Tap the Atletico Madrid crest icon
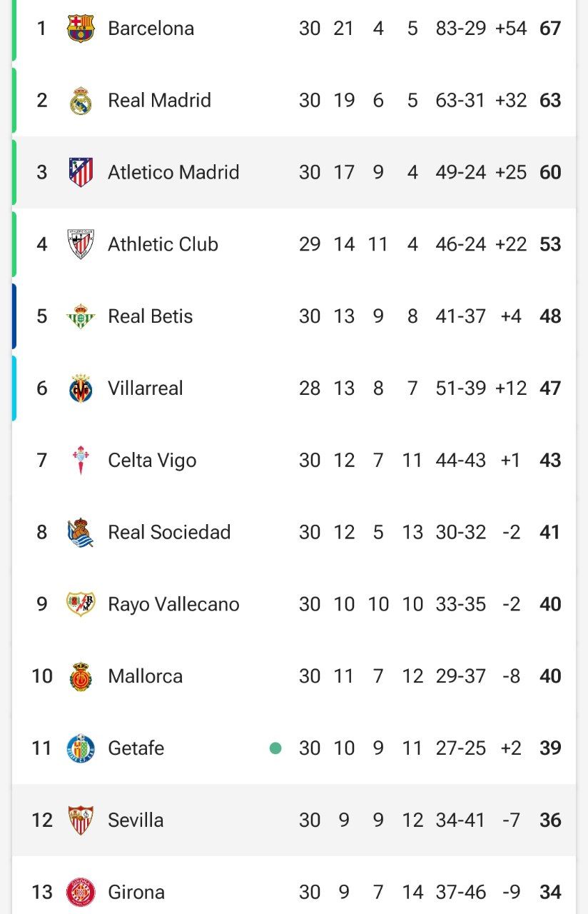This screenshot has width=588, height=914. (x=81, y=172)
